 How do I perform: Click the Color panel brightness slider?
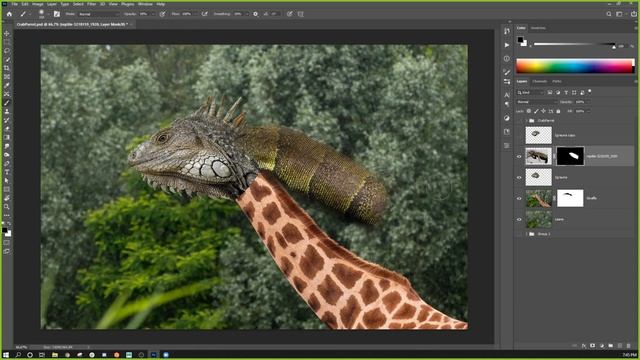pyautogui.click(x=574, y=44)
